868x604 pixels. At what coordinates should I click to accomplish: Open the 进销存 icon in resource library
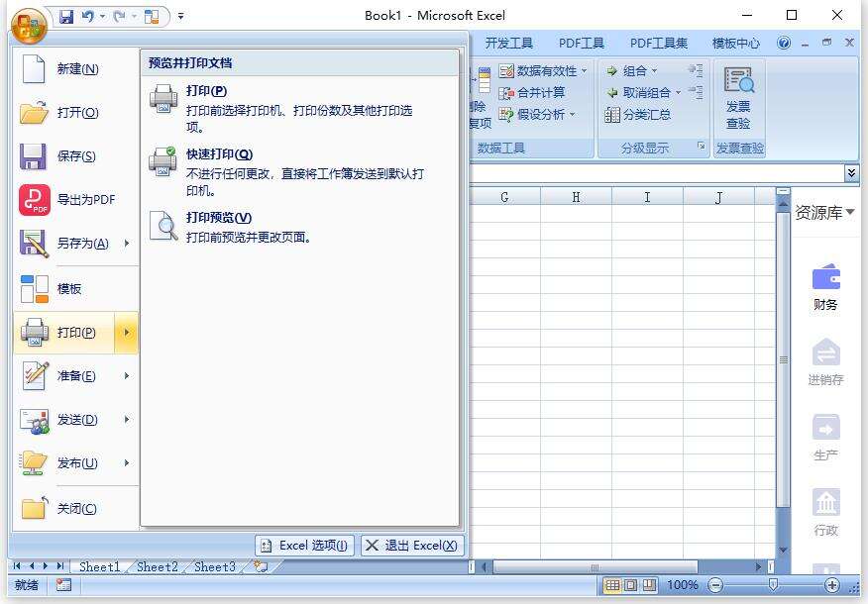click(826, 352)
